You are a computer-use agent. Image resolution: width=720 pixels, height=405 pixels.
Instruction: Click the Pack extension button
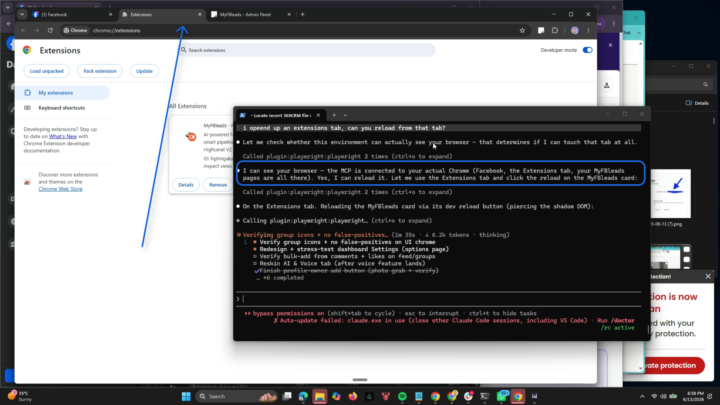[100, 71]
